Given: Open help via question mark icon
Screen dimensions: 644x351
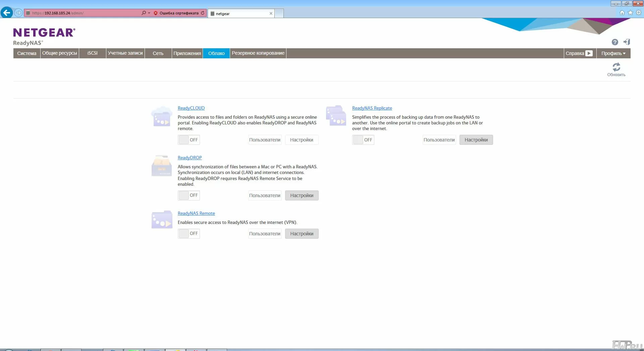Looking at the screenshot, I should coord(614,42).
